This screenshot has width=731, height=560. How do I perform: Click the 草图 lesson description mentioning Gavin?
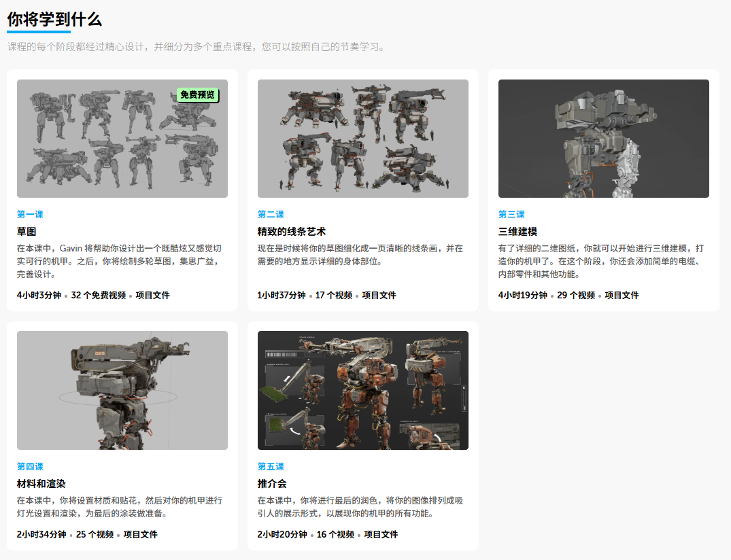click(x=120, y=262)
